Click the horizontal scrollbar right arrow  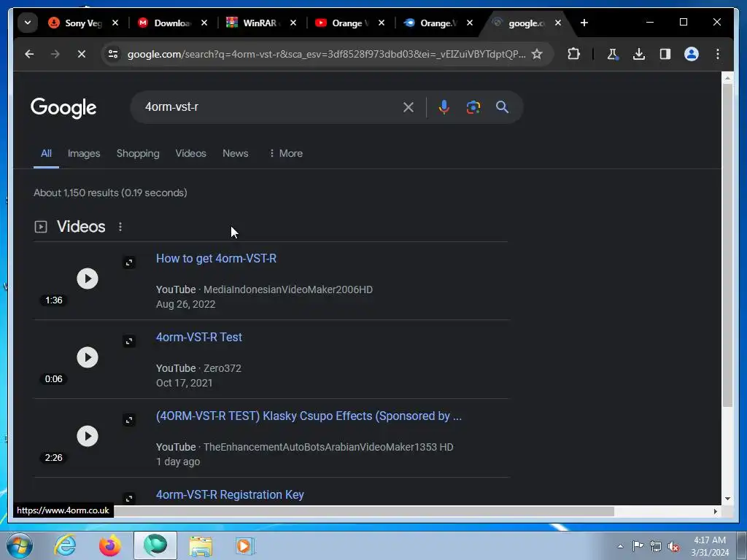coord(715,511)
